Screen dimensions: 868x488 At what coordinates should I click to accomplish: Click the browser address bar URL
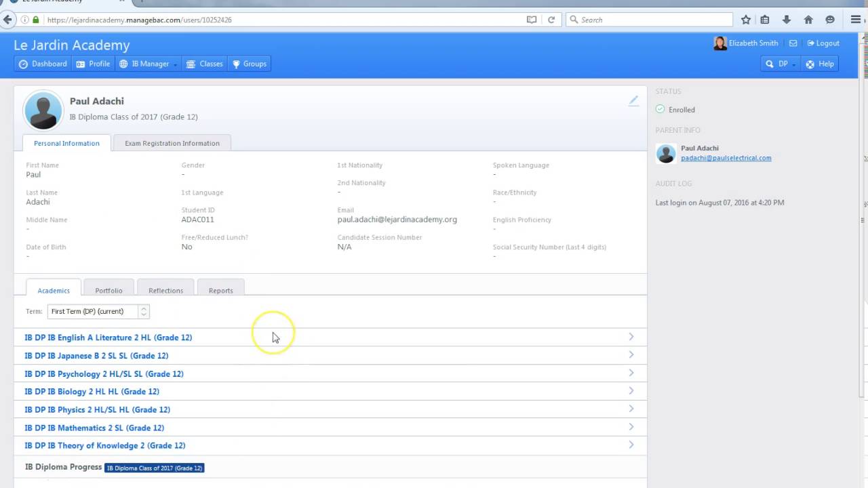pyautogui.click(x=140, y=20)
